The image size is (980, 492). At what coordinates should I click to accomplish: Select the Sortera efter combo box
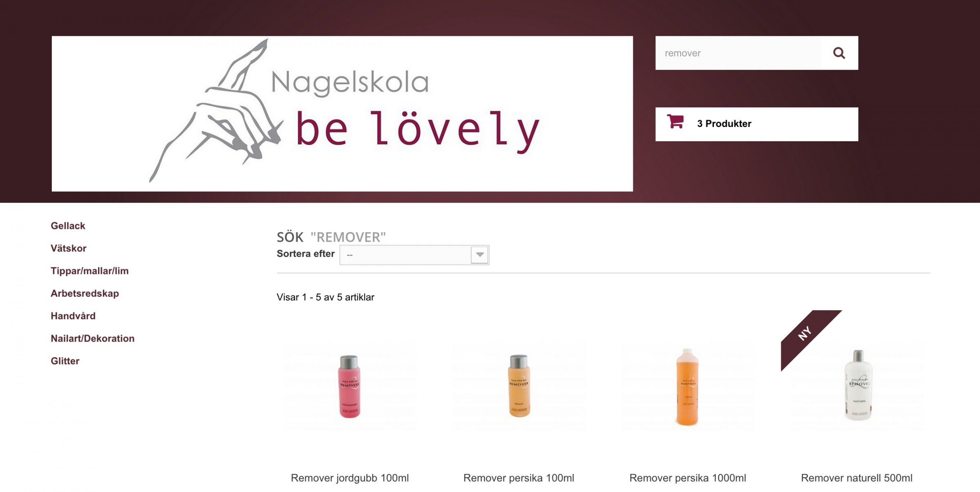point(414,255)
